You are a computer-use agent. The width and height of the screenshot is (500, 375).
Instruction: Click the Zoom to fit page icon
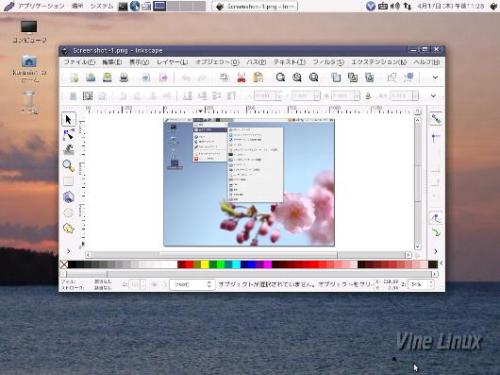pyautogui.click(x=314, y=78)
